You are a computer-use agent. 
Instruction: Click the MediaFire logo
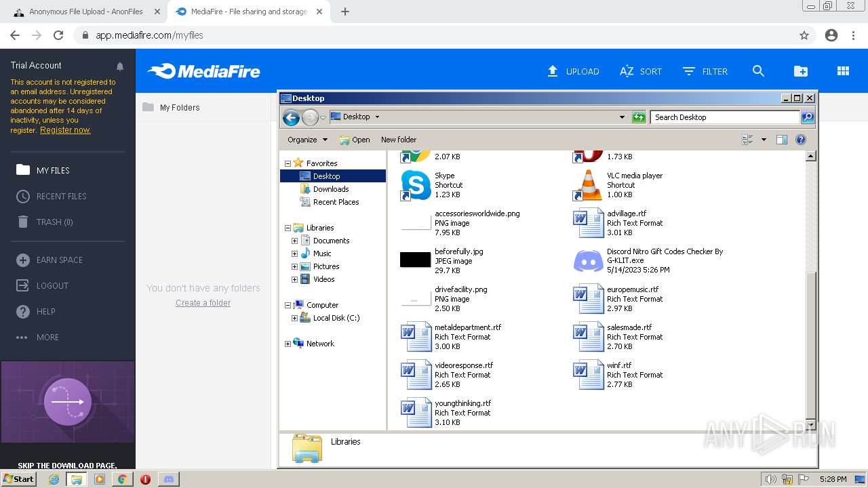(204, 71)
